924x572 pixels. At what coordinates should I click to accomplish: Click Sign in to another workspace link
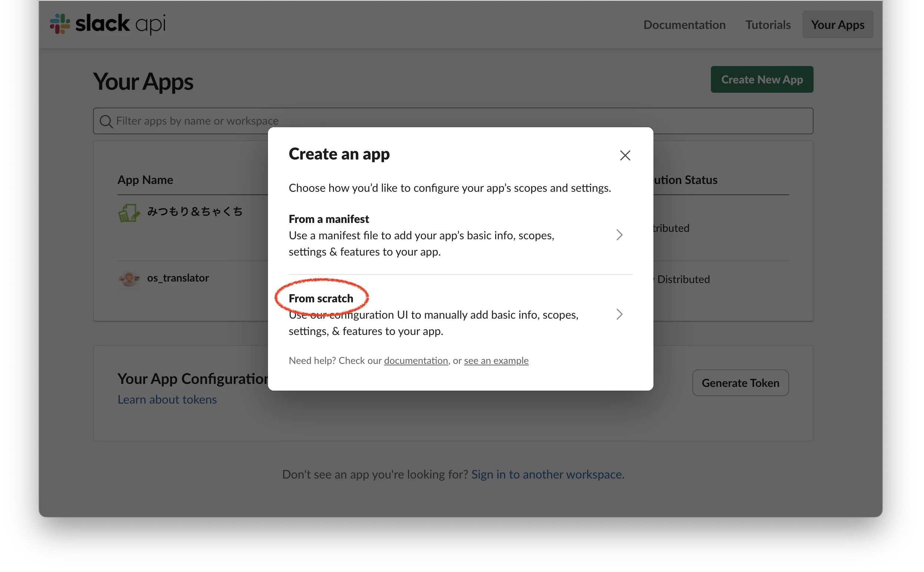pyautogui.click(x=547, y=474)
